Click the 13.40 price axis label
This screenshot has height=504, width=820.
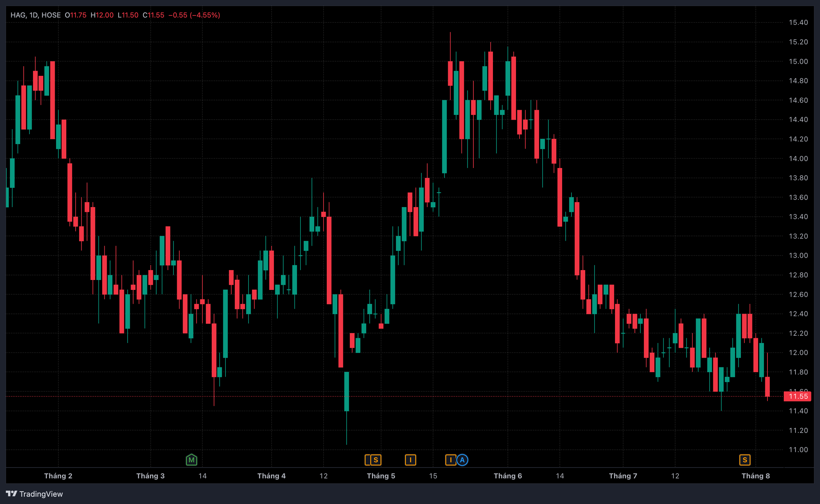tap(798, 216)
